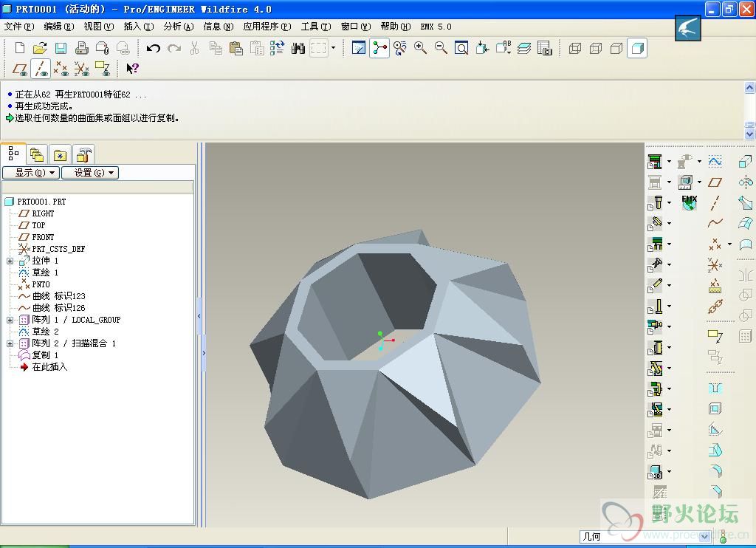Click the Repaint screen icon
Screen dimensions: 756x548
pyautogui.click(x=359, y=48)
